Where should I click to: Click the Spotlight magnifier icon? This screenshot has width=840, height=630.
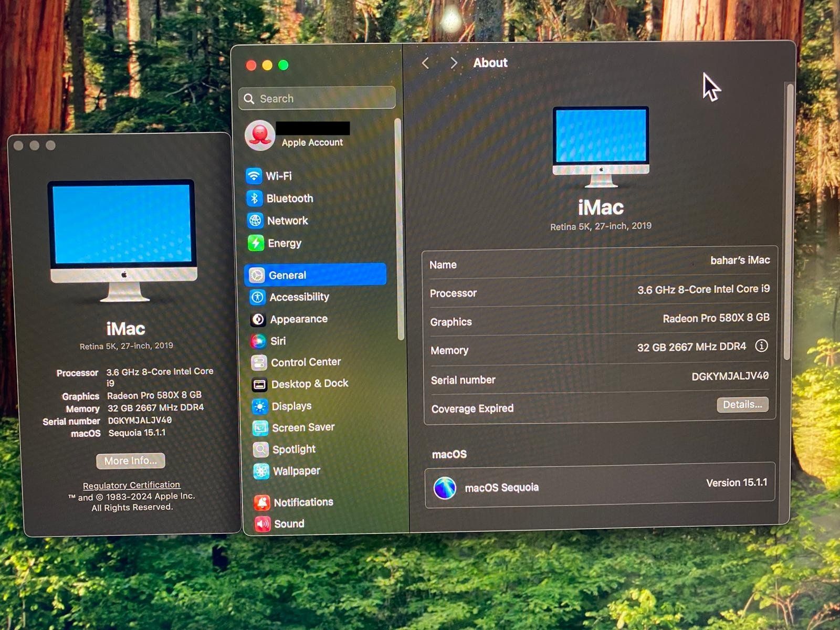(x=261, y=449)
